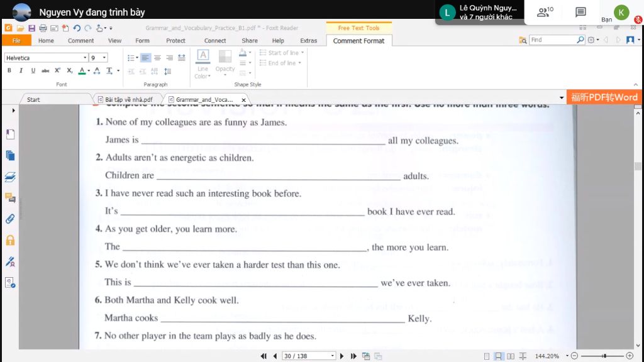Click the 福昕PDF转Word banner button
This screenshot has height=362, width=644.
604,97
